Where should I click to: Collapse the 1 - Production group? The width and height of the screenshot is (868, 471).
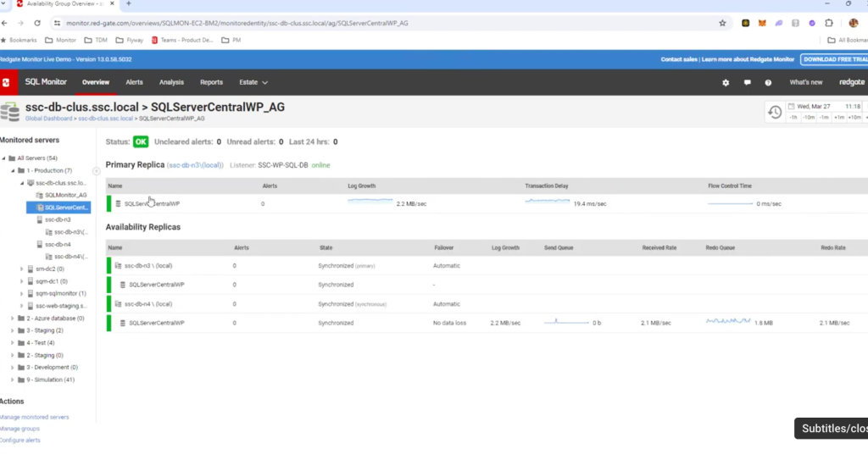[x=13, y=170]
